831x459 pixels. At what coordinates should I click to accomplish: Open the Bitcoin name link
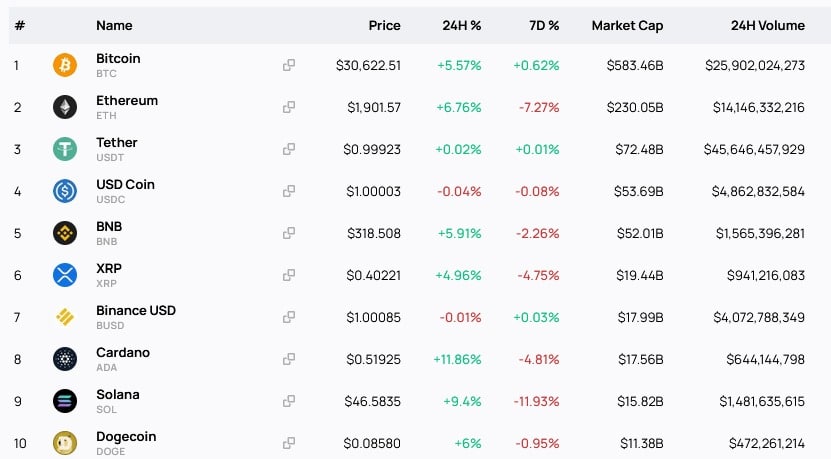tap(118, 58)
